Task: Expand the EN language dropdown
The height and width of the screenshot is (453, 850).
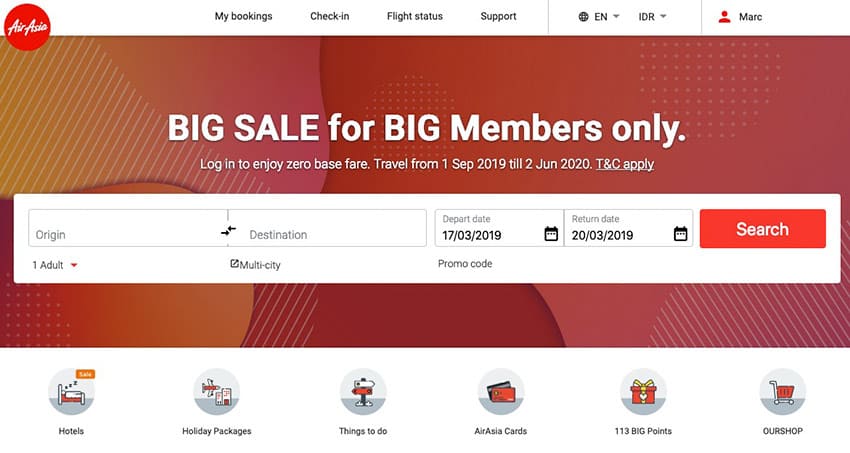Action: pyautogui.click(x=599, y=17)
